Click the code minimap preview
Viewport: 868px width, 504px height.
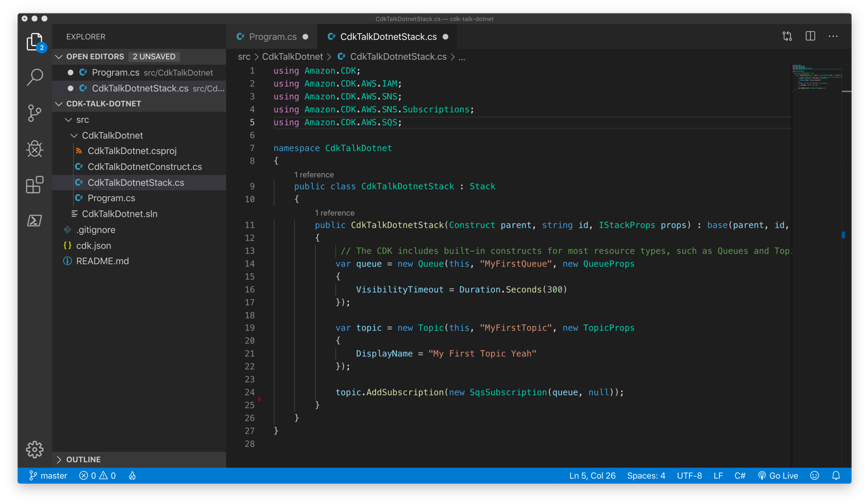pos(817,77)
